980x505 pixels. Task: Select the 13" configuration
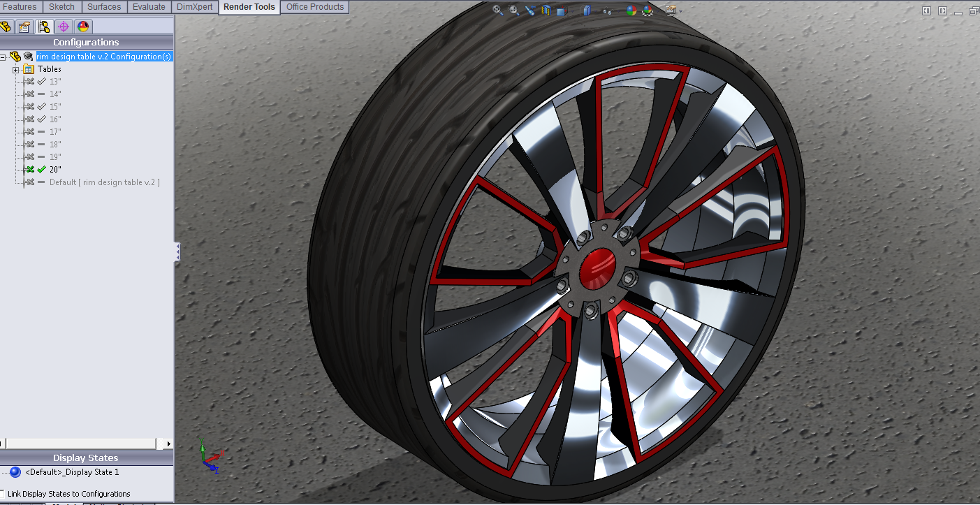point(55,82)
